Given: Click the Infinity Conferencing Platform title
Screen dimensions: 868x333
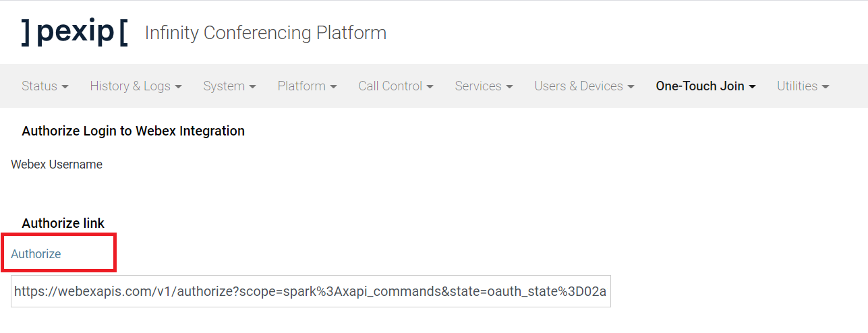Looking at the screenshot, I should click(x=265, y=32).
